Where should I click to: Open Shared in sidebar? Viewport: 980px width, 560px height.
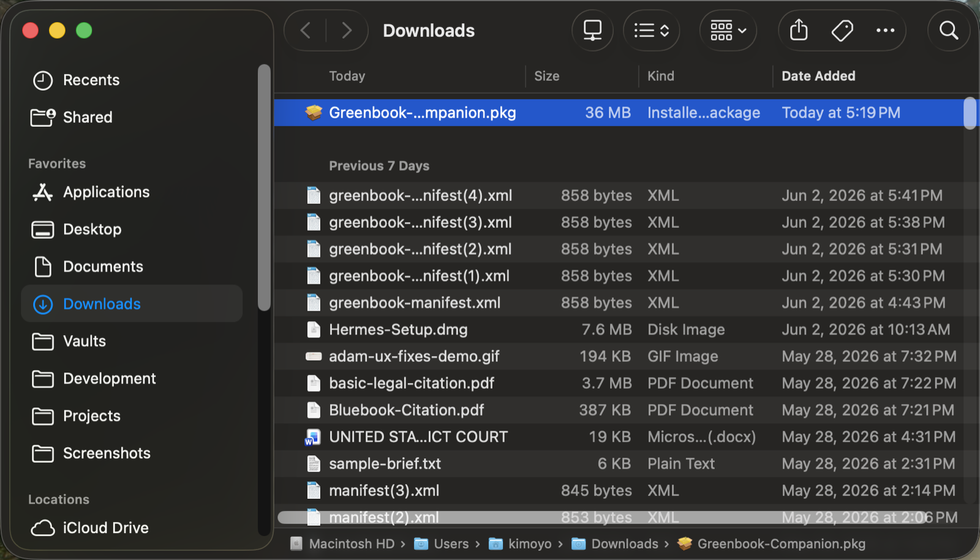coord(132,117)
